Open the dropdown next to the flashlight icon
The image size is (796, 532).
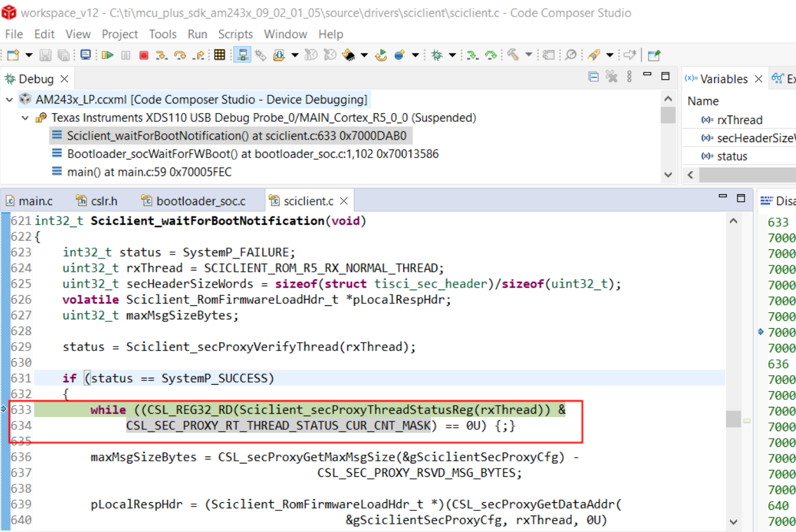(609, 55)
